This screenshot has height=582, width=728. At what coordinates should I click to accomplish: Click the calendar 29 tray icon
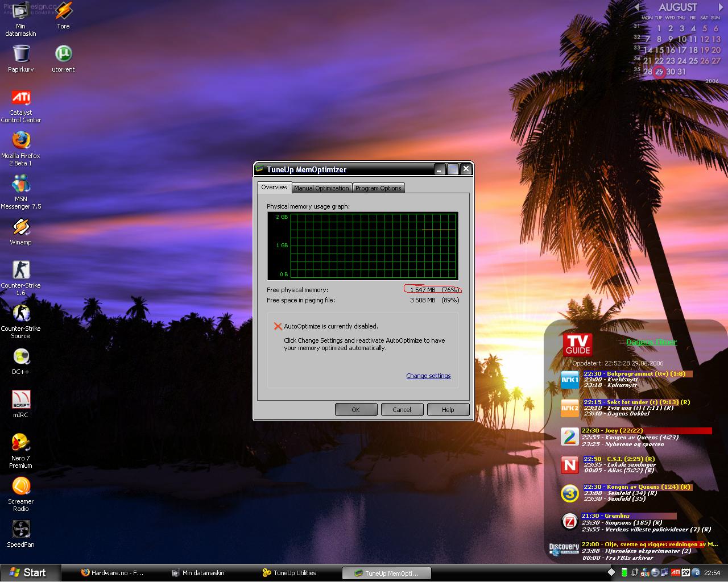pos(686,572)
